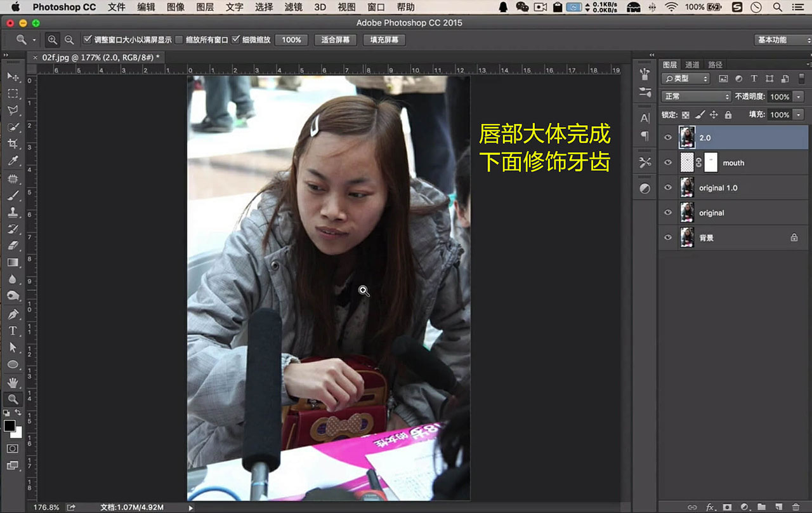The image size is (812, 513).
Task: Open the 滤镜 menu
Action: [293, 7]
